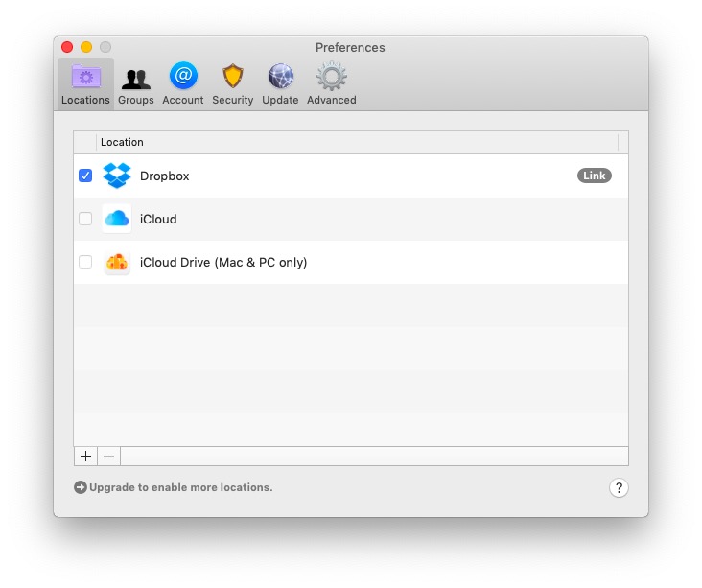
Task: Switch to the Groups tab
Action: point(136,86)
